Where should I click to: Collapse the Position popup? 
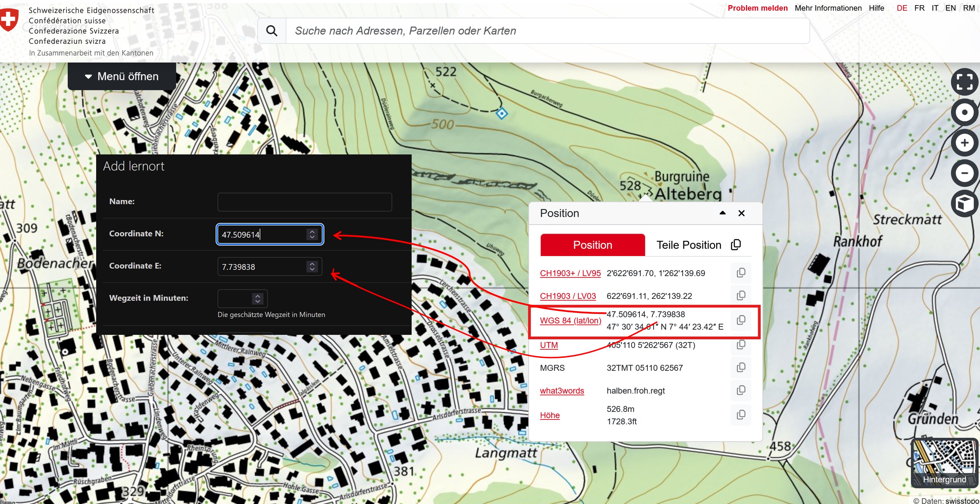pyautogui.click(x=722, y=213)
